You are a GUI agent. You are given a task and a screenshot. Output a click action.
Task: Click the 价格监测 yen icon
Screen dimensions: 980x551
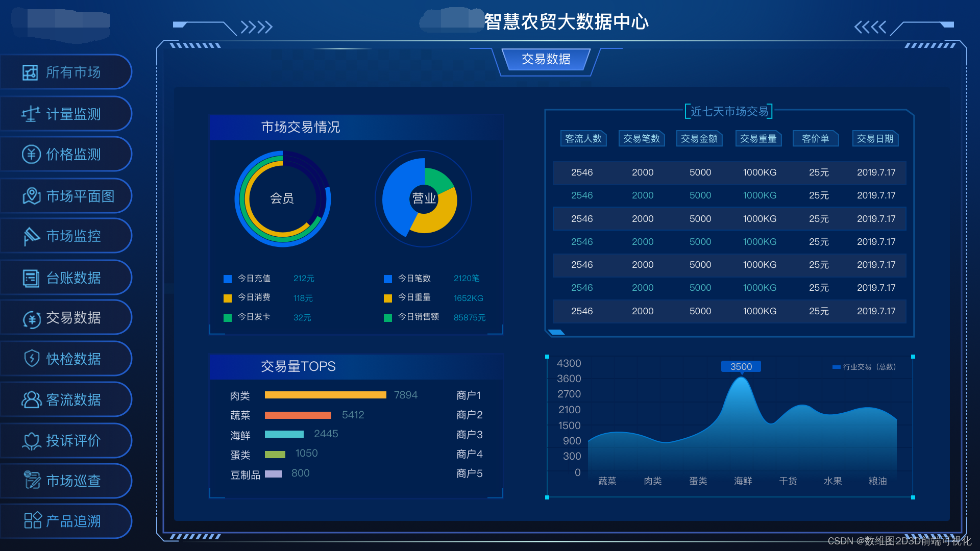pyautogui.click(x=31, y=154)
